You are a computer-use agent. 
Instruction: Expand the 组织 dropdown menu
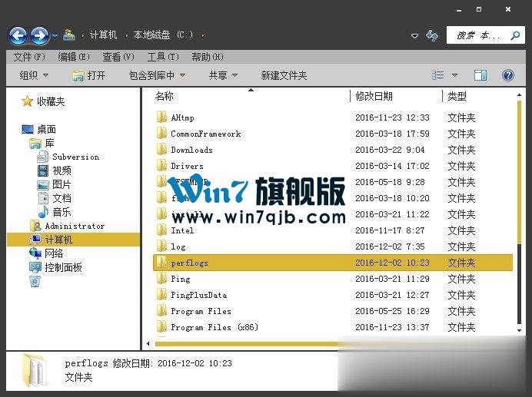[34, 75]
